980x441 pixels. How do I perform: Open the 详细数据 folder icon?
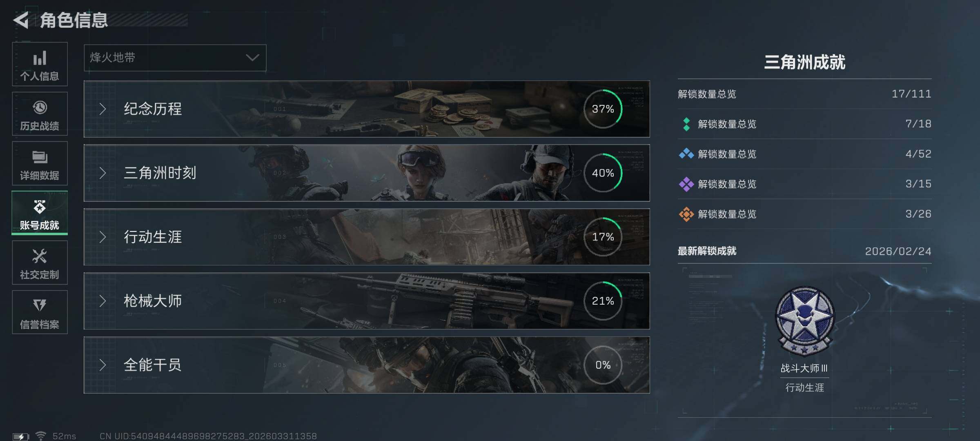point(40,157)
